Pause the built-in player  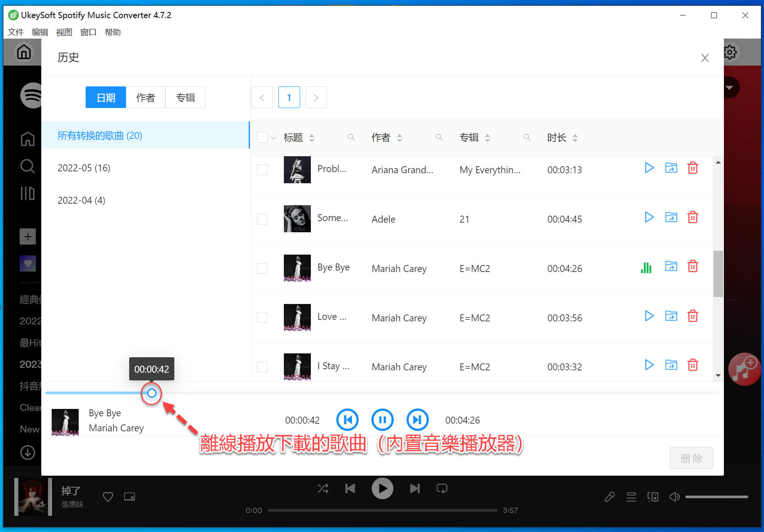(383, 420)
